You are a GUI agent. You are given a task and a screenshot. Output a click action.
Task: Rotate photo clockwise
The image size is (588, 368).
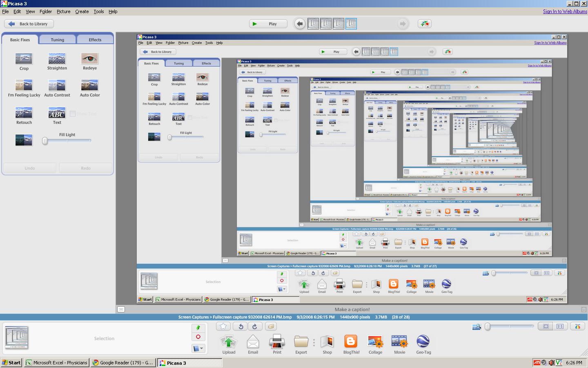point(255,326)
